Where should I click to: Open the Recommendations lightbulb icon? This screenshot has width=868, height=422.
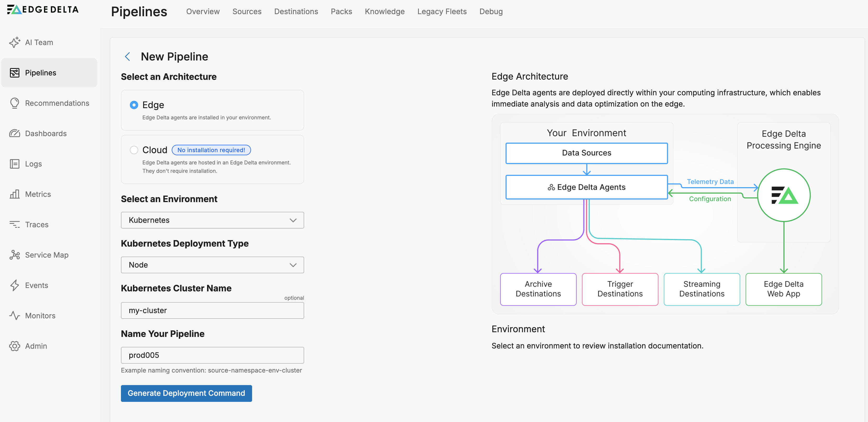pyautogui.click(x=14, y=103)
